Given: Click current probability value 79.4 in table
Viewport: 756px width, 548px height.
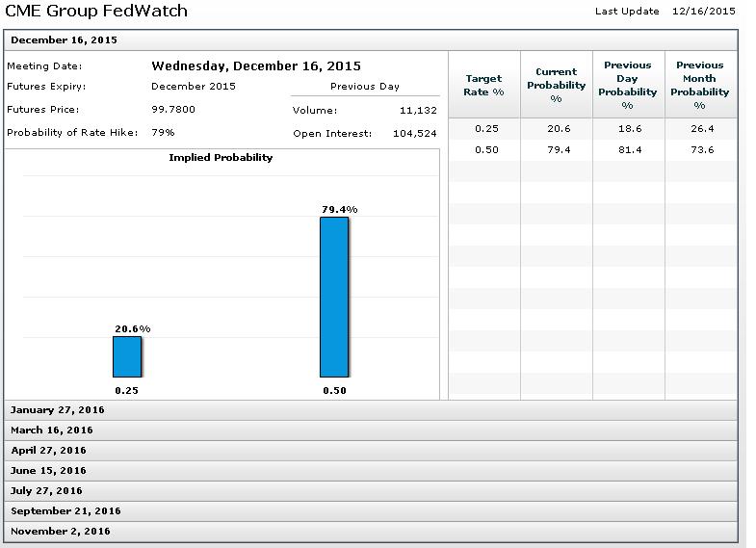Looking at the screenshot, I should [559, 150].
